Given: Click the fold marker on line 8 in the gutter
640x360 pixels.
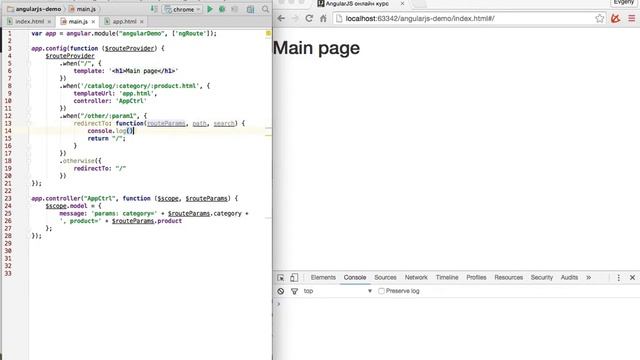Looking at the screenshot, I should (x=29, y=86).
